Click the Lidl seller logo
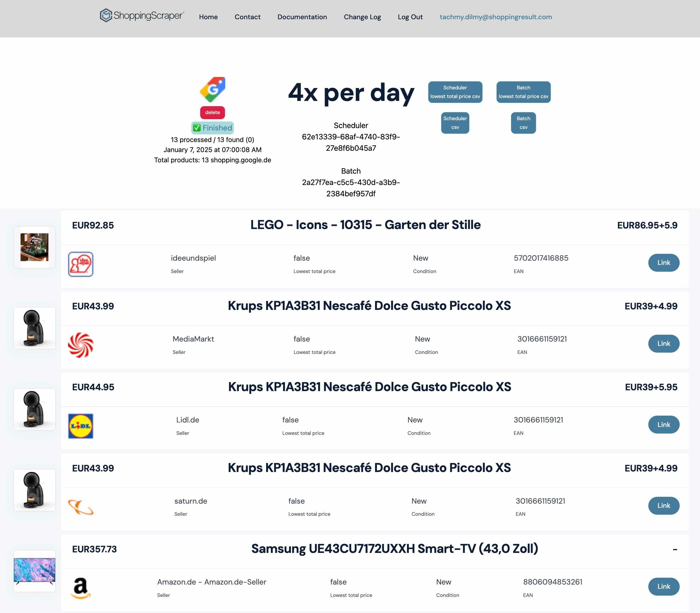Viewport: 700px width, 613px height. (80, 426)
